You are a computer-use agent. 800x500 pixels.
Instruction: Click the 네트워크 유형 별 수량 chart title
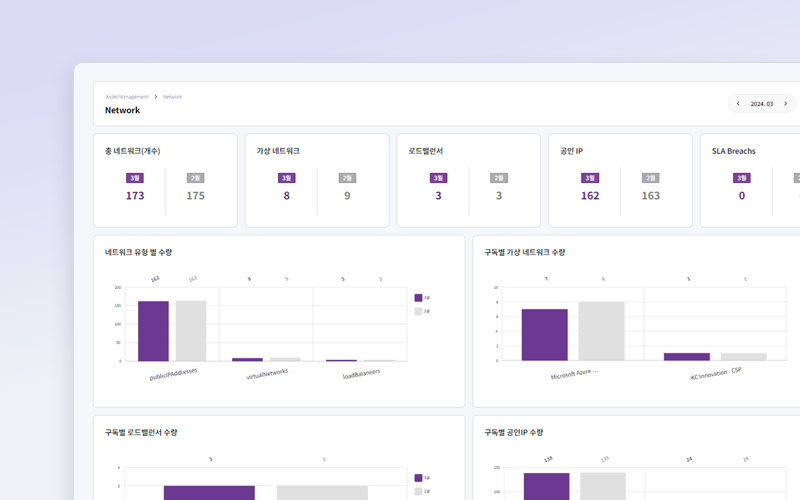tap(138, 252)
